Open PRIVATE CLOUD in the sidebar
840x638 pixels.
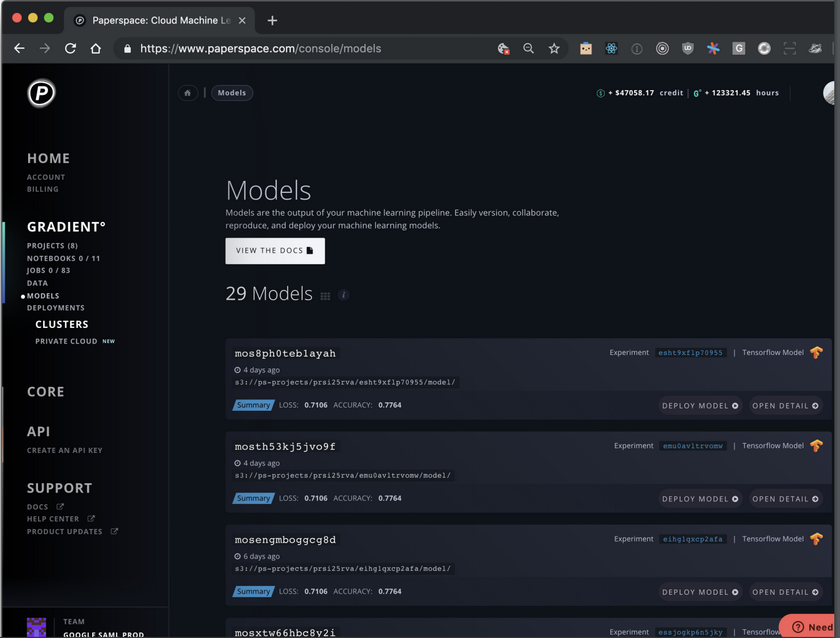click(66, 341)
